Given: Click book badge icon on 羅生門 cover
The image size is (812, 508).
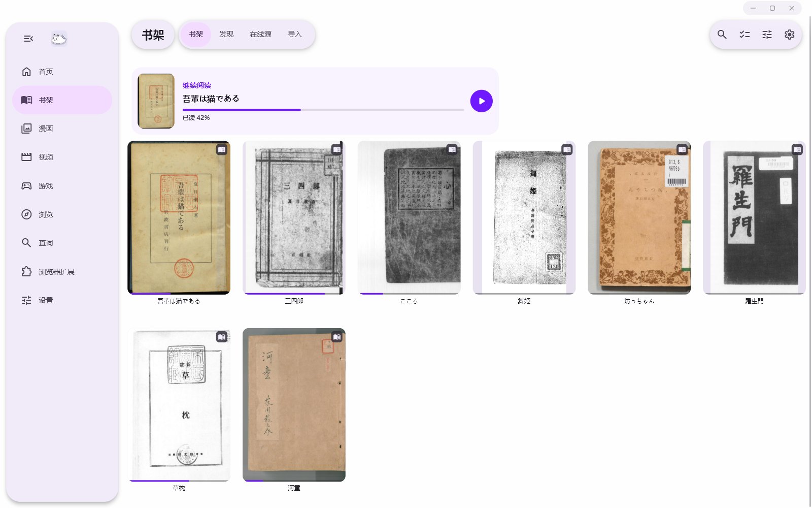Looking at the screenshot, I should (x=797, y=149).
